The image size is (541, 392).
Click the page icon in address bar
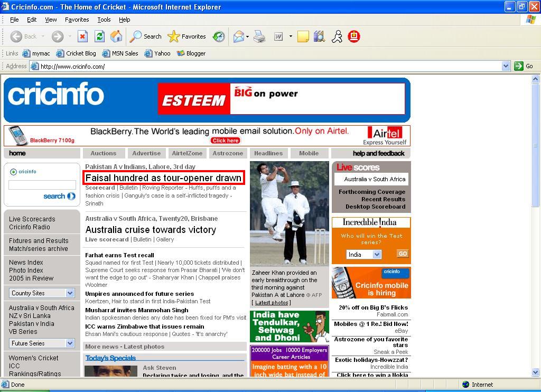coord(34,66)
